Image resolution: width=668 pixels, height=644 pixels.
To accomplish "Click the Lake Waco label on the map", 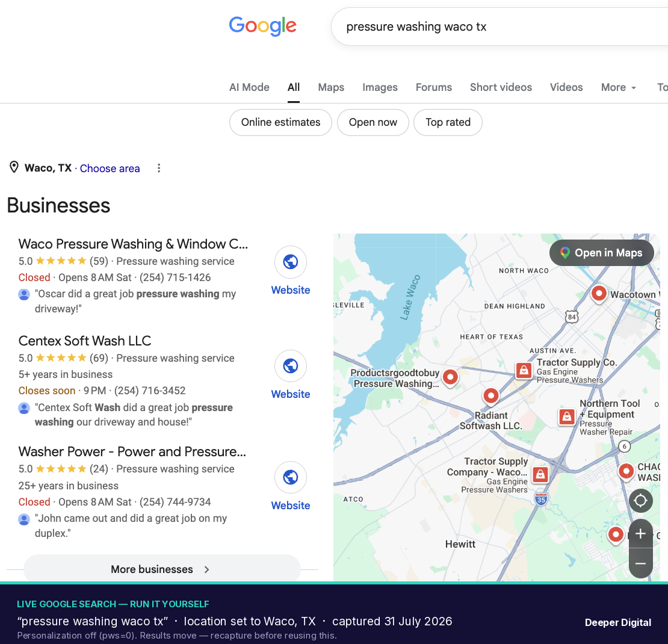I will click(410, 297).
